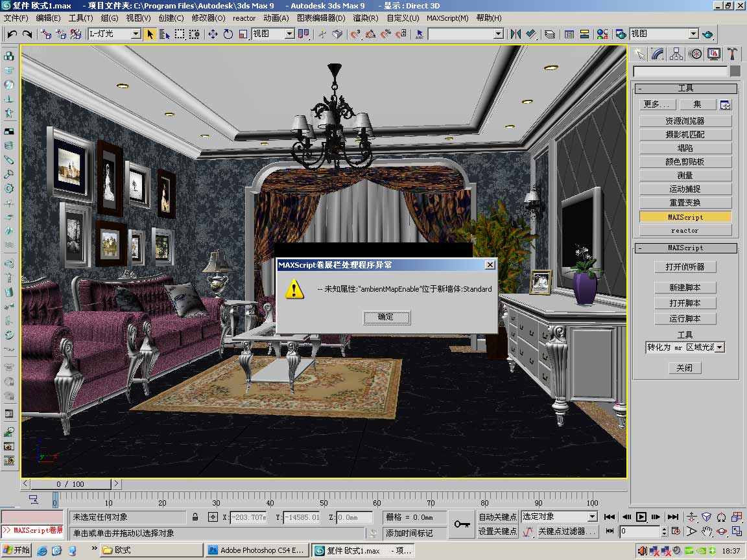
Task: Toggle Percent Snap
Action: pos(386,34)
